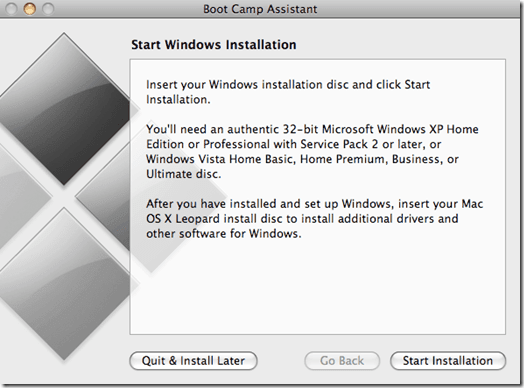Click the top diamond of Boot Camp logo
This screenshot has width=524, height=388.
tap(63, 109)
